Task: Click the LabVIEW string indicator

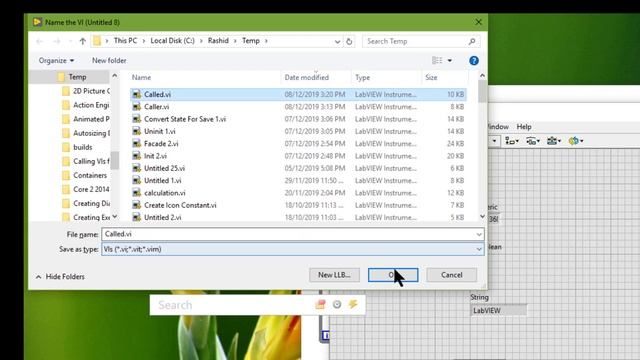Action: pyautogui.click(x=498, y=311)
